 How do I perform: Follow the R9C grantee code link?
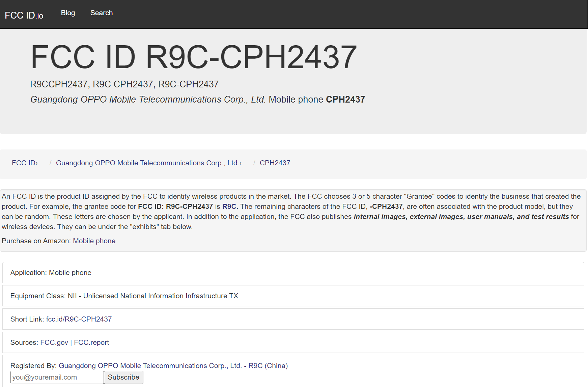click(229, 206)
